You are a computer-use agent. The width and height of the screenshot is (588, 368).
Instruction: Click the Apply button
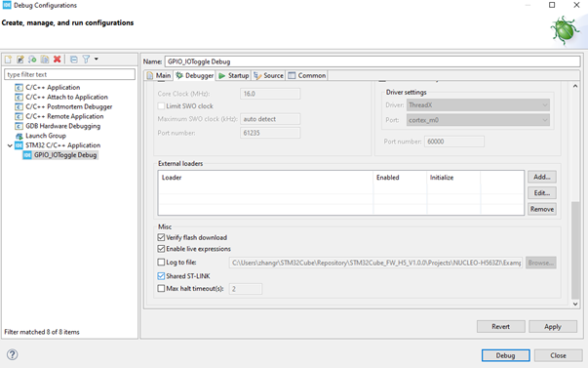(x=553, y=327)
